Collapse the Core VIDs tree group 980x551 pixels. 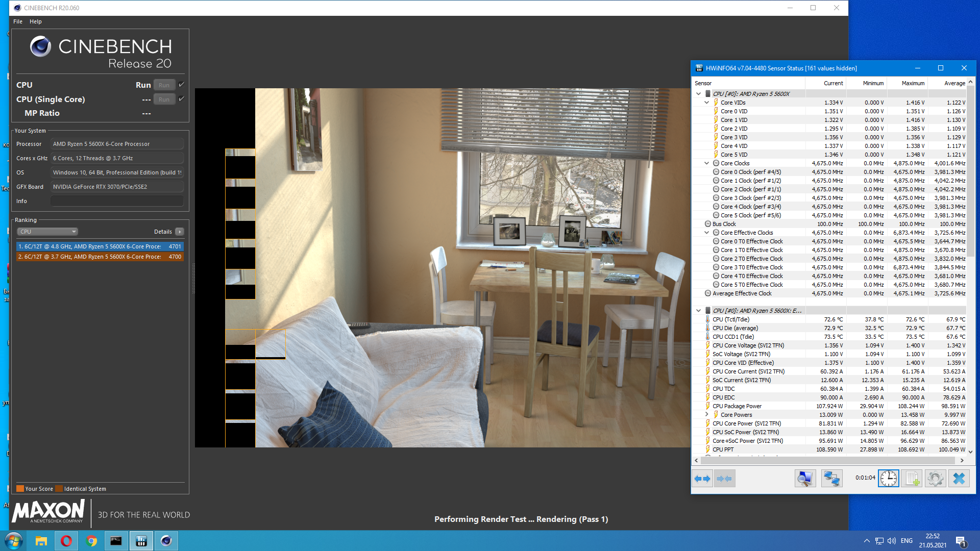[706, 103]
